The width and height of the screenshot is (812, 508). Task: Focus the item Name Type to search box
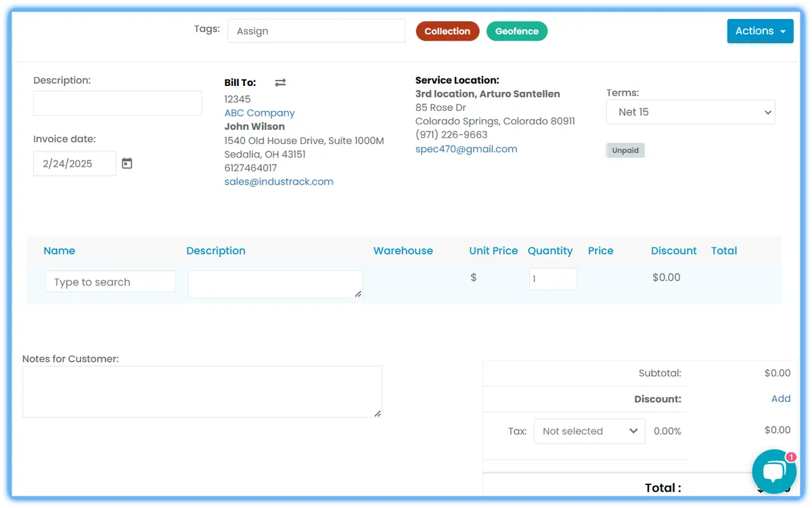[110, 282]
